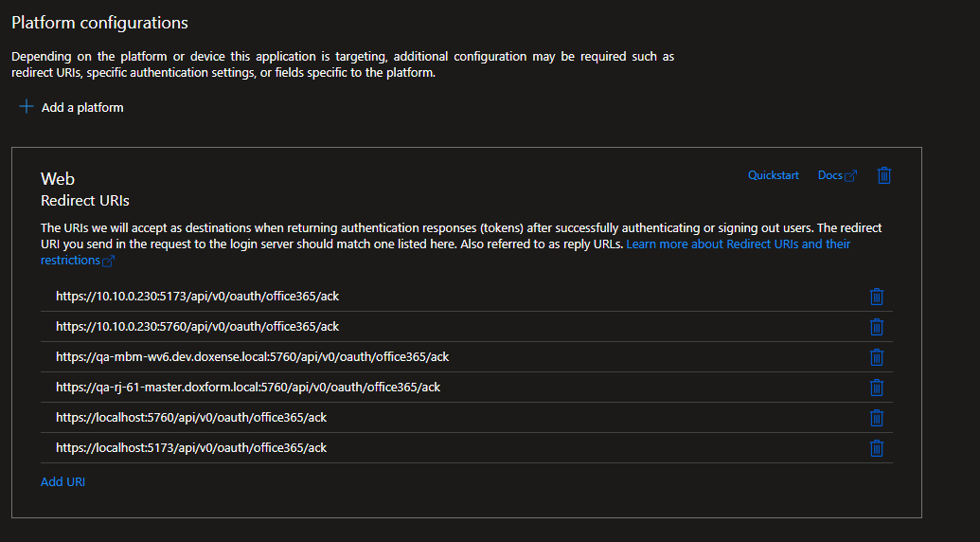Viewport: 980px width, 542px height.
Task: Click the plus icon beside Add a platform
Action: coord(27,107)
